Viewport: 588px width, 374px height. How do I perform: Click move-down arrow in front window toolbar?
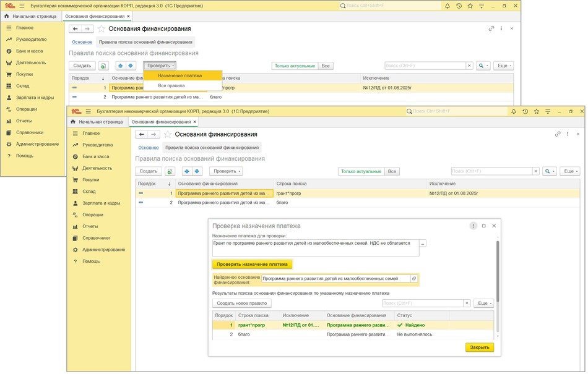(x=197, y=171)
